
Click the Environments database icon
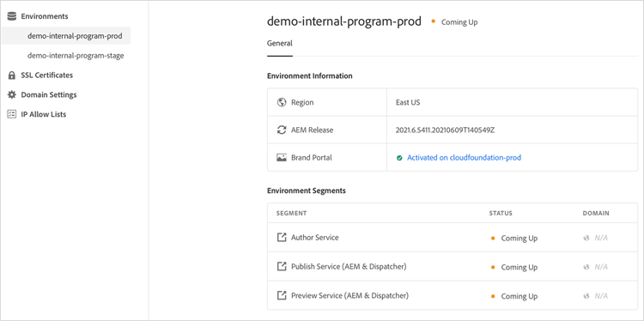tap(12, 16)
